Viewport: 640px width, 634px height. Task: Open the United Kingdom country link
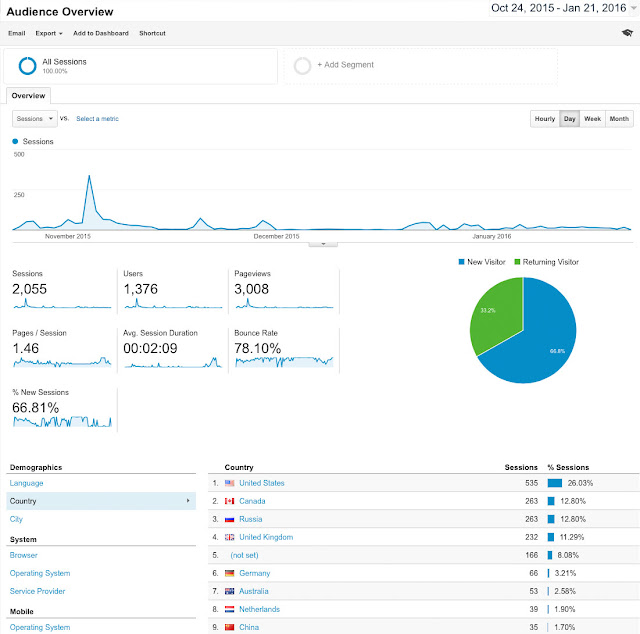[266, 537]
